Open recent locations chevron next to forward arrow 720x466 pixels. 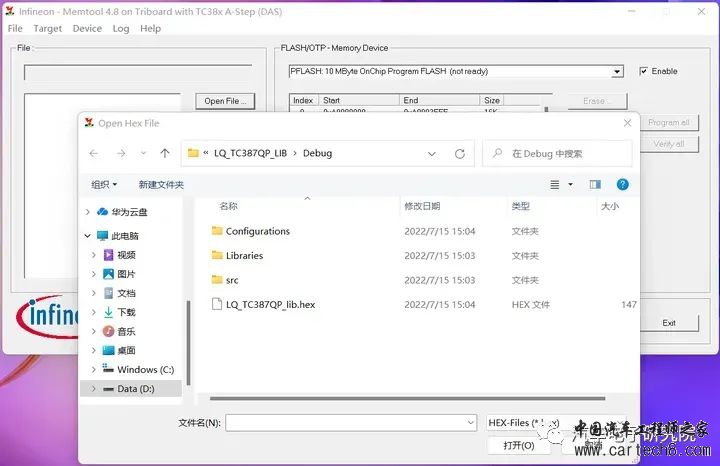pos(143,153)
